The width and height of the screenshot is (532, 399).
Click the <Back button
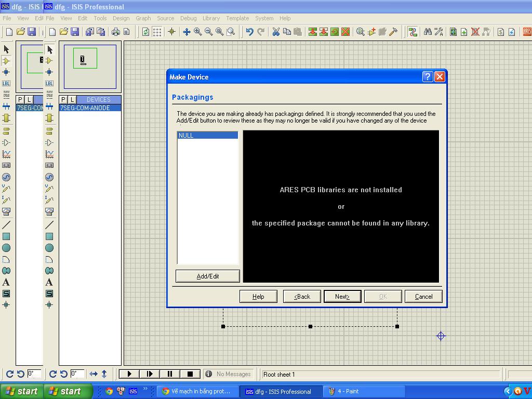click(x=302, y=297)
